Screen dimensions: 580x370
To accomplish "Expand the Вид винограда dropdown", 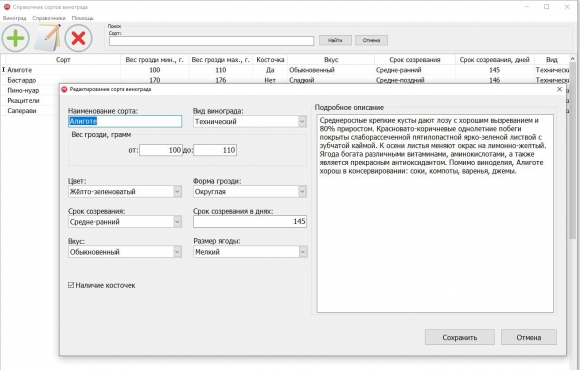I will pos(302,121).
